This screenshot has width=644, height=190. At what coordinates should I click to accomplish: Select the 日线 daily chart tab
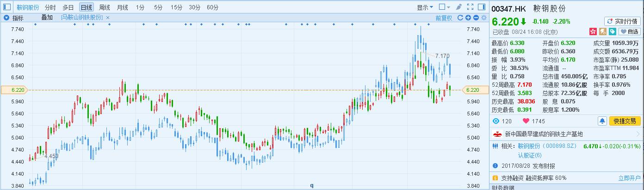pos(86,7)
